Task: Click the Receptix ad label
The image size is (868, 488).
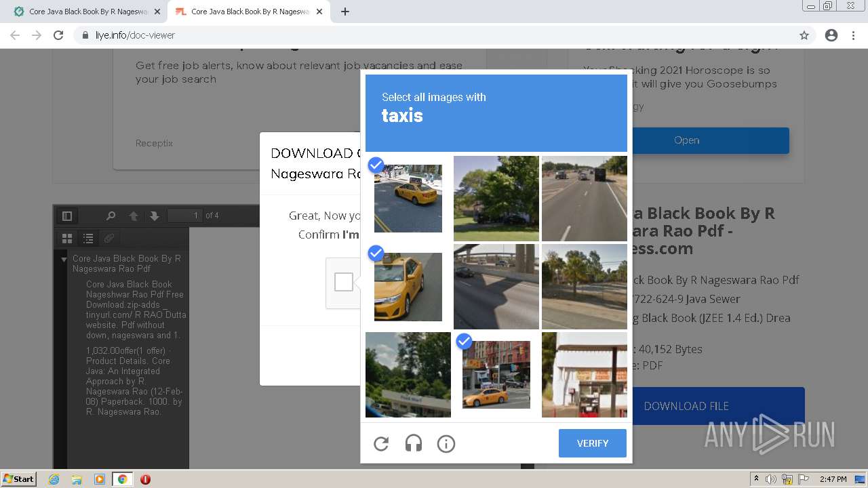Action: click(x=154, y=143)
